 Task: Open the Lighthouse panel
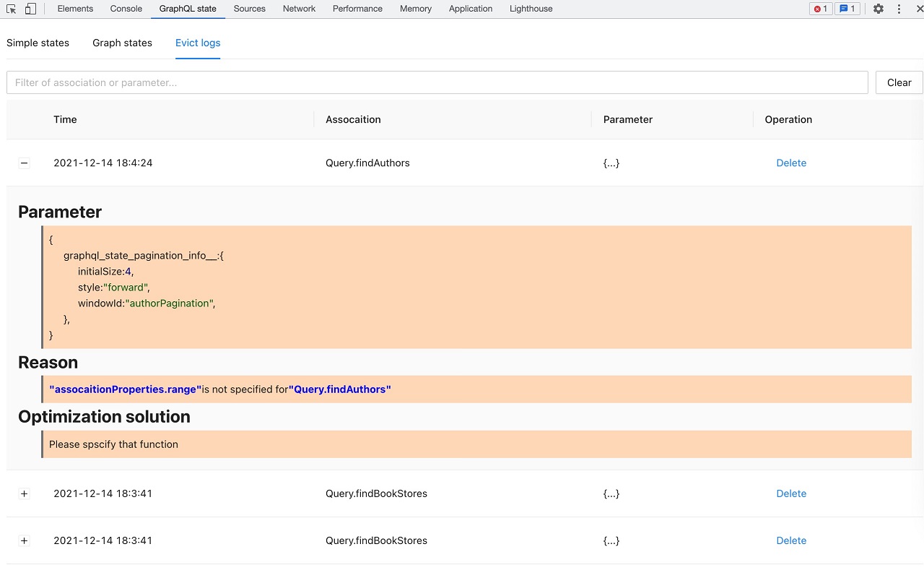tap(531, 9)
